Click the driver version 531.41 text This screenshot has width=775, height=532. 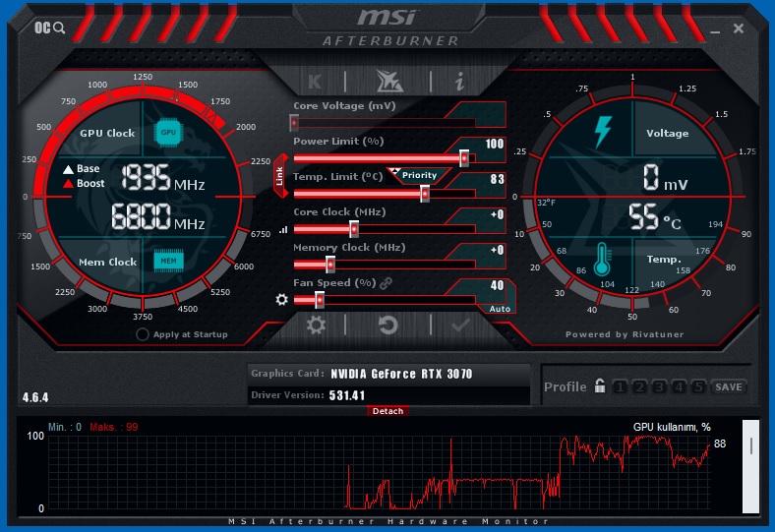click(x=347, y=395)
